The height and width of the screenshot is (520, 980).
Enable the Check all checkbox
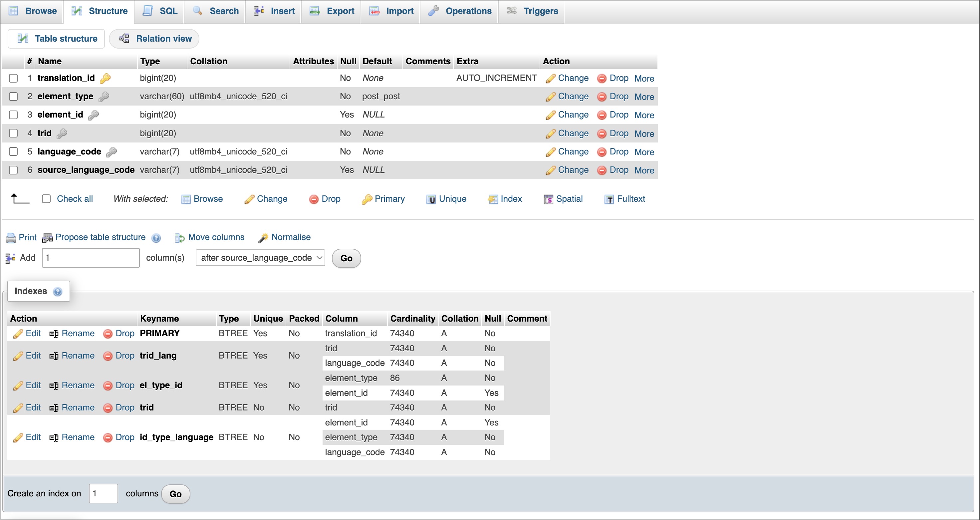pos(46,198)
